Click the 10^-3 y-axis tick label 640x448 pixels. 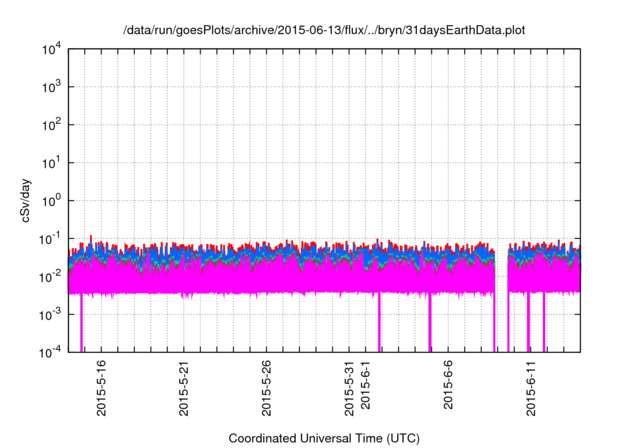click(50, 315)
